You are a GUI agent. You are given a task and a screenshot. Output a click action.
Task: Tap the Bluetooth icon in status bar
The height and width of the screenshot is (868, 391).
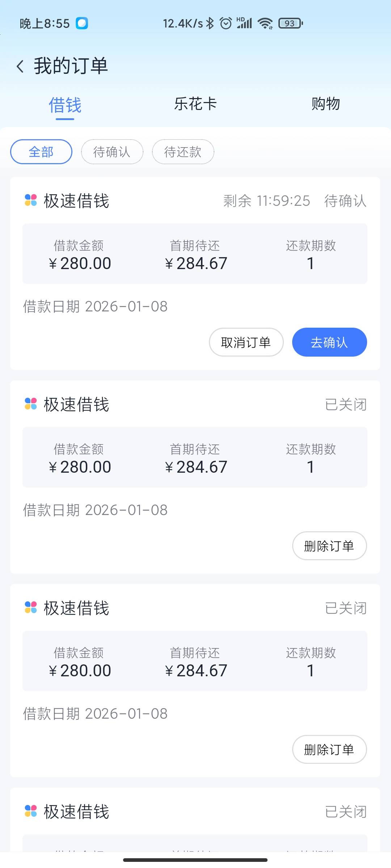[210, 24]
